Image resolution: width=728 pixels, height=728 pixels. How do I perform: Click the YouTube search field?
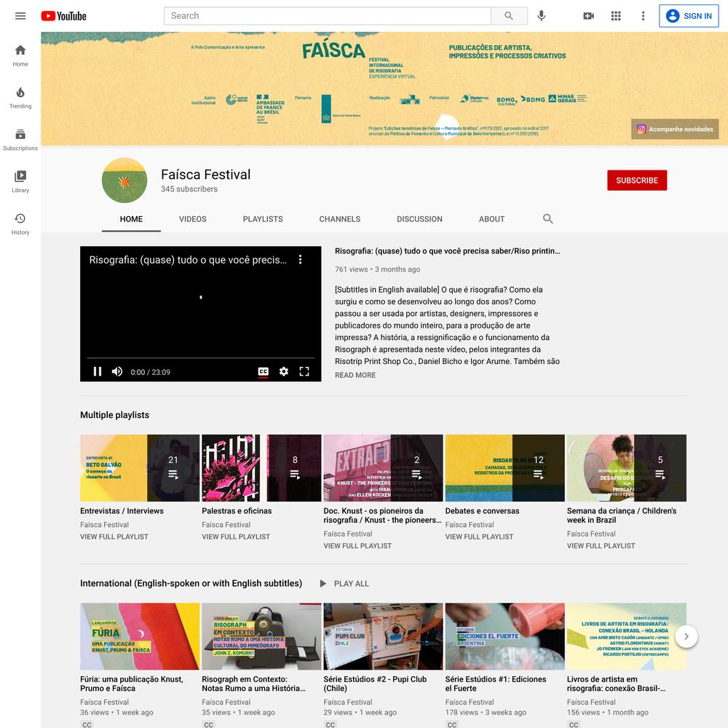(x=328, y=16)
